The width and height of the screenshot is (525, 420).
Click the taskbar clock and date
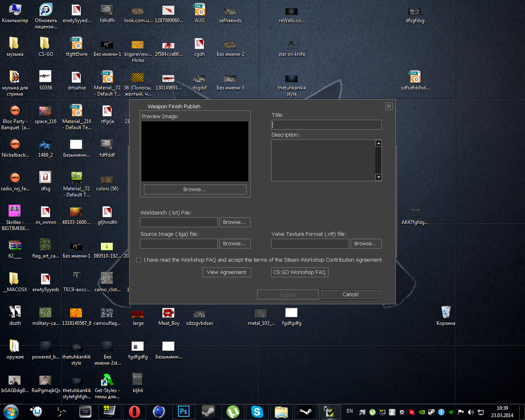click(x=502, y=412)
